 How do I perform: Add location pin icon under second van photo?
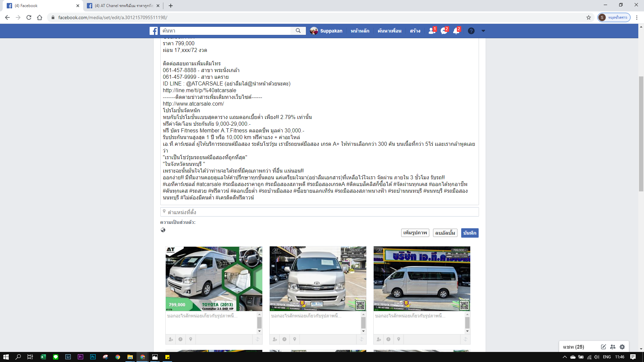(x=294, y=339)
